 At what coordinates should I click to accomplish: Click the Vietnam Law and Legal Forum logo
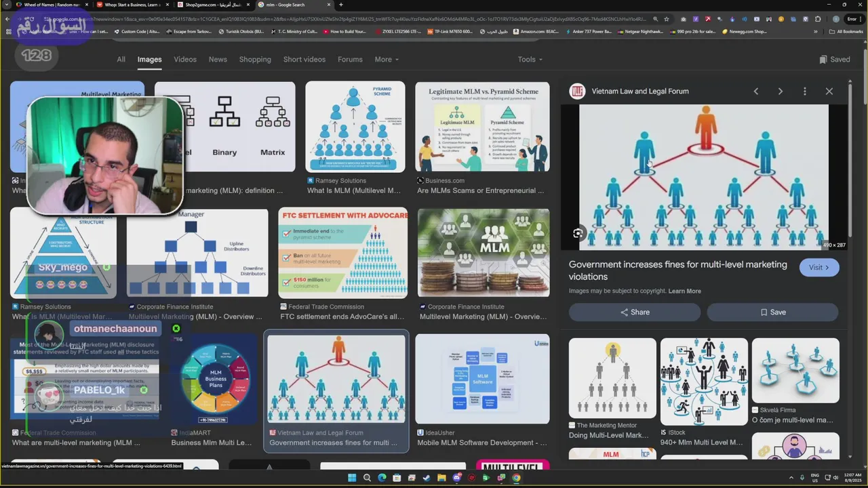tap(577, 91)
